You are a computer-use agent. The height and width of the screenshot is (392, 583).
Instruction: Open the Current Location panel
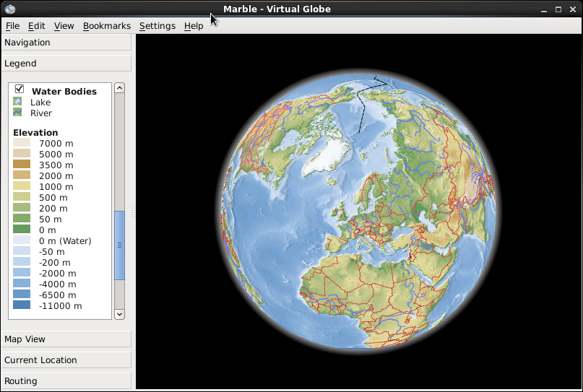[66, 360]
